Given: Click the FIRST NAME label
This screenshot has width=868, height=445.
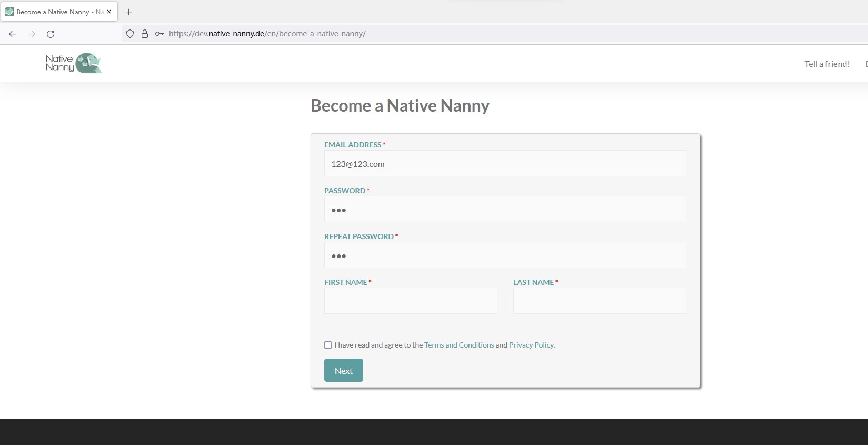Looking at the screenshot, I should click(x=346, y=282).
